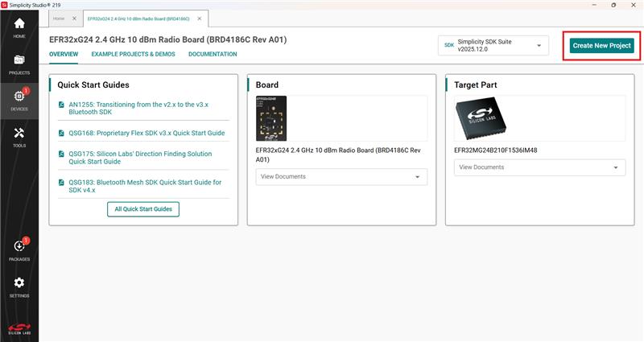Click the Target Part card heading
Viewport: 644px width, 342px height.
pos(475,85)
